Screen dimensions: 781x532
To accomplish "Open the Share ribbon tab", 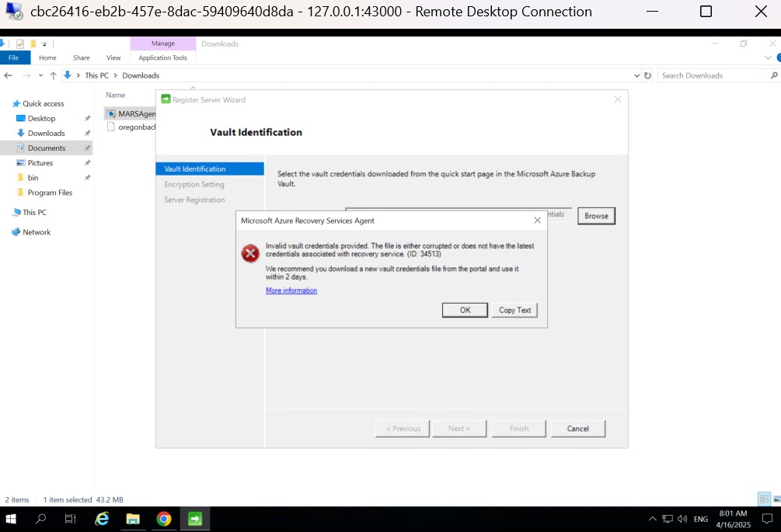I will [x=81, y=57].
